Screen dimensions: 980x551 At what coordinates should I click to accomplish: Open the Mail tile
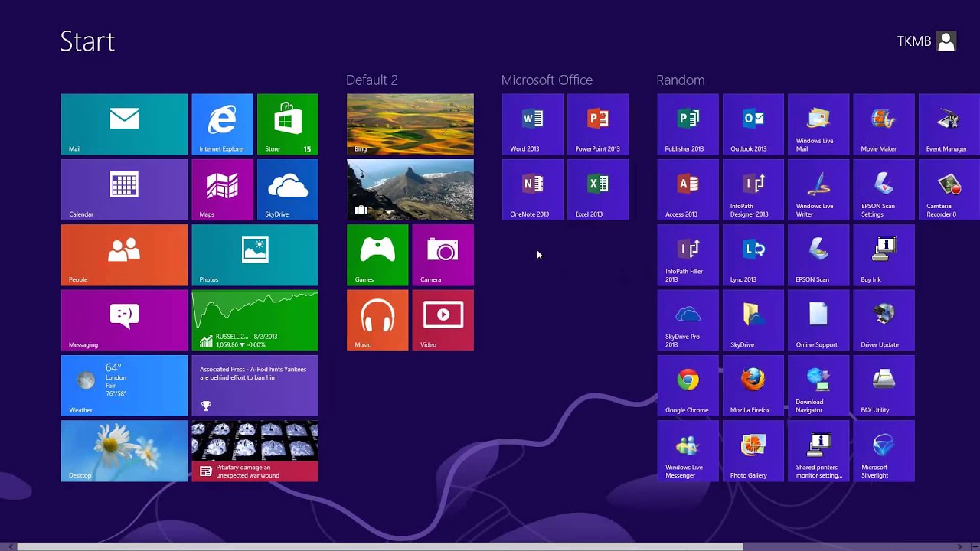[124, 125]
